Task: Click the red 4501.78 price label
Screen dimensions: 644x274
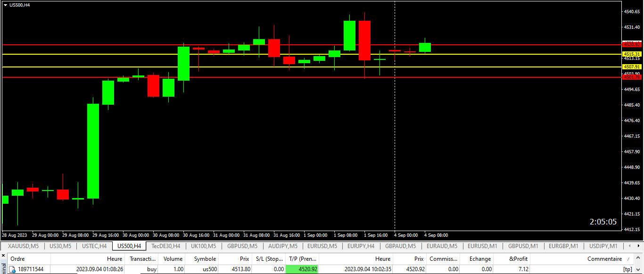Action: (632, 77)
